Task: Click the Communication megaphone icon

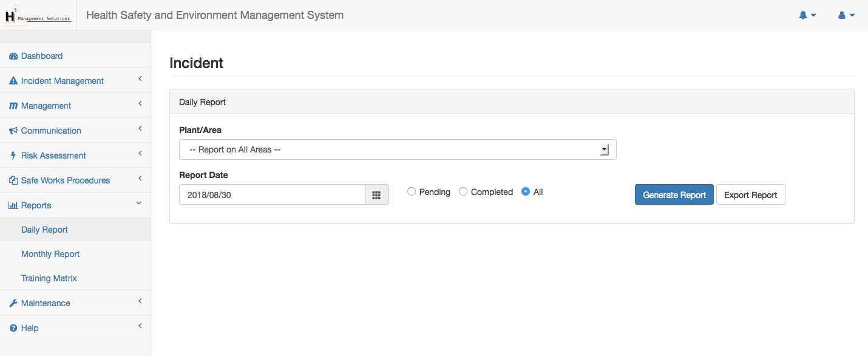Action: click(13, 131)
